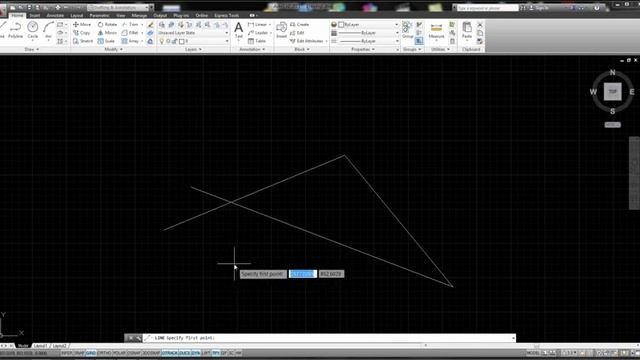Expand the Modify panel
The height and width of the screenshot is (360, 640).
point(113,49)
